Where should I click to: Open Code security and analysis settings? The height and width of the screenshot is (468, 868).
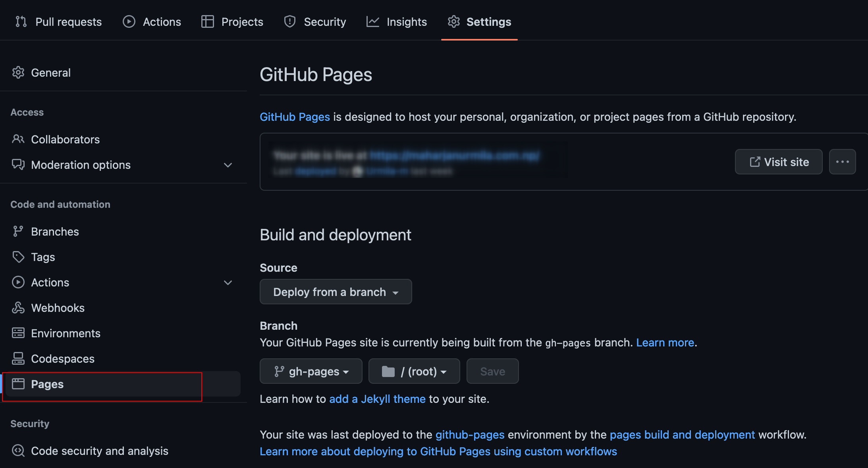(123, 451)
